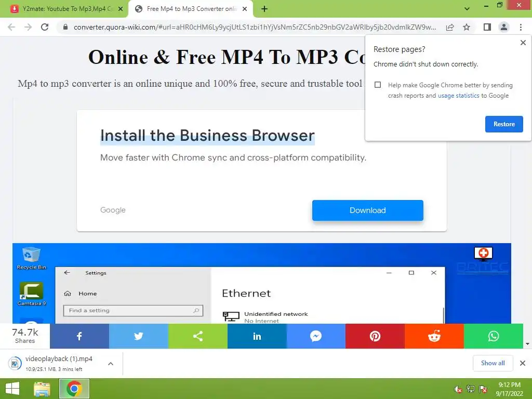Share via Facebook Messenger

point(316,336)
